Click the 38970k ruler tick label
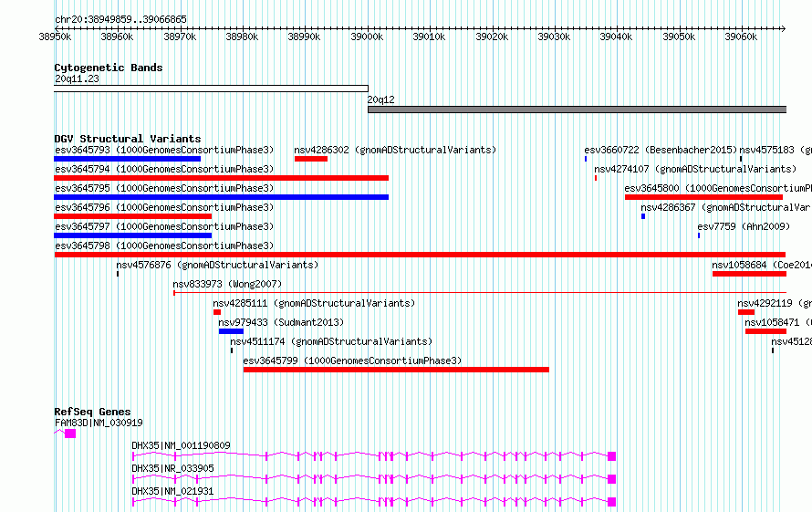Viewport: 812px width, 512px height. pyautogui.click(x=180, y=37)
